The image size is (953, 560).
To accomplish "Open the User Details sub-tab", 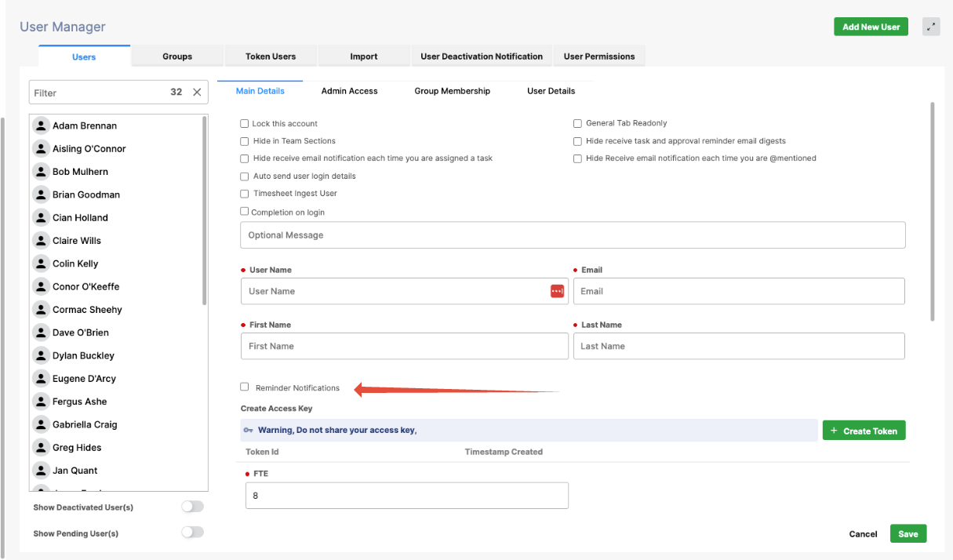I will tap(551, 91).
